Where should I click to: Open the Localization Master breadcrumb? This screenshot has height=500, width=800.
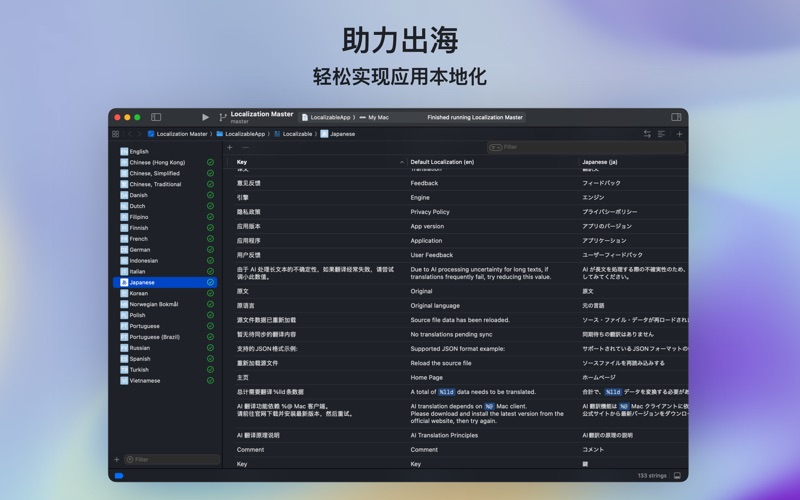pos(178,134)
